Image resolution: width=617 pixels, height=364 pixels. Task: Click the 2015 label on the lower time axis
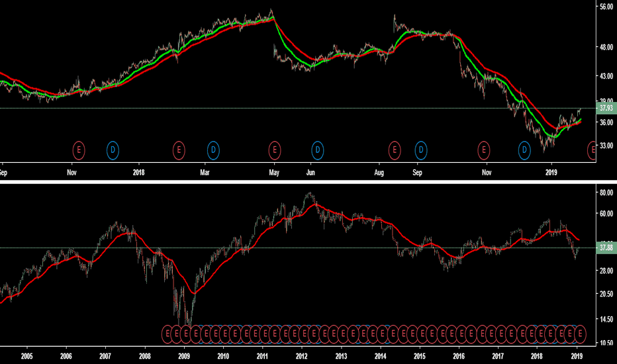coord(420,356)
